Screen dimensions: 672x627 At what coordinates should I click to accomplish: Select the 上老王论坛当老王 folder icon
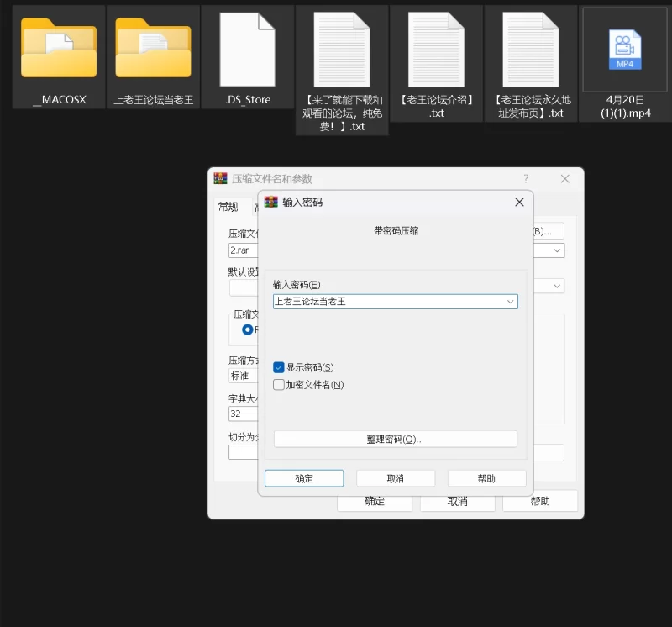tap(153, 48)
